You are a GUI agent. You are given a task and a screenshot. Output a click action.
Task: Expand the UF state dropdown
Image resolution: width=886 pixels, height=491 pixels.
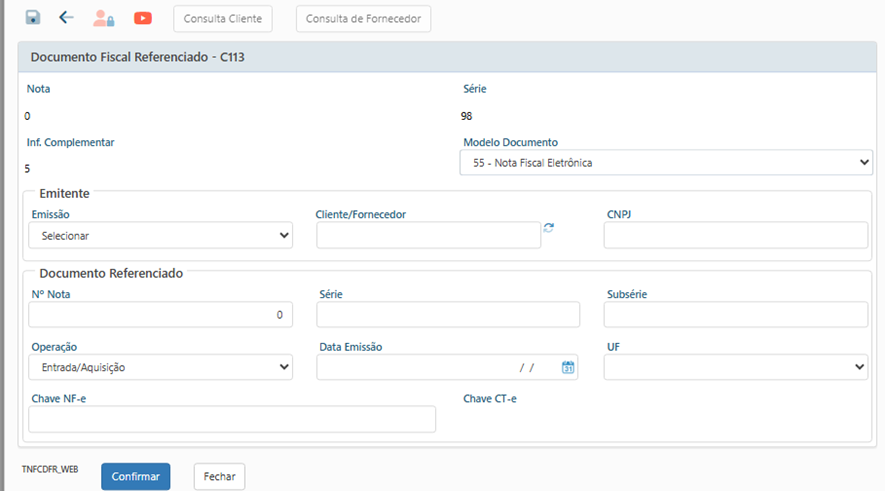(735, 368)
